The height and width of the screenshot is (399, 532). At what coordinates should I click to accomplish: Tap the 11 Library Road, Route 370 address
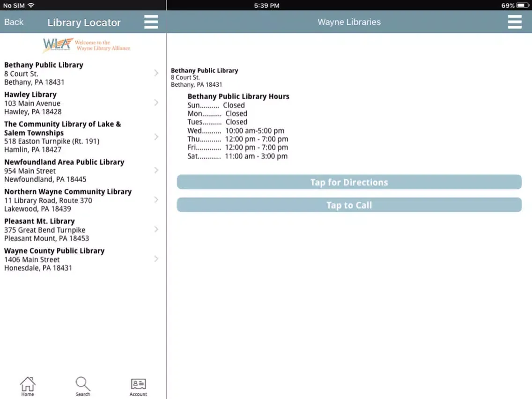[48, 200]
